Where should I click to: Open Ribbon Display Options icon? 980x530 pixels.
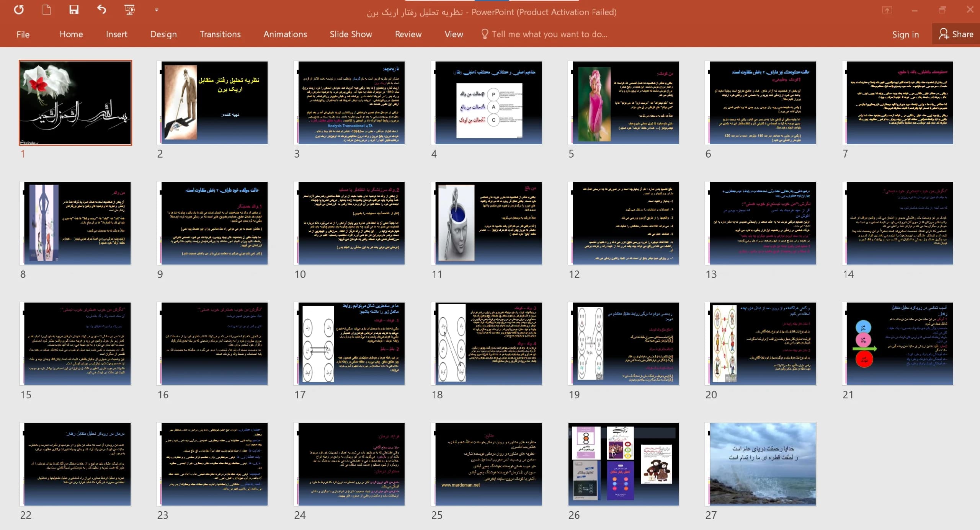pos(887,10)
